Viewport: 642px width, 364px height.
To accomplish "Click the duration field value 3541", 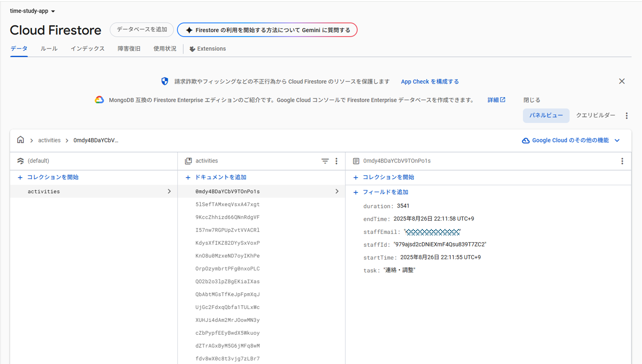I will pyautogui.click(x=403, y=206).
